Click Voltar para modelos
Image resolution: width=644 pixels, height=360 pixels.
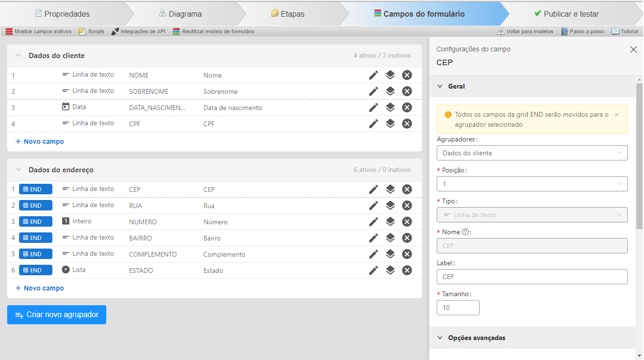click(525, 31)
